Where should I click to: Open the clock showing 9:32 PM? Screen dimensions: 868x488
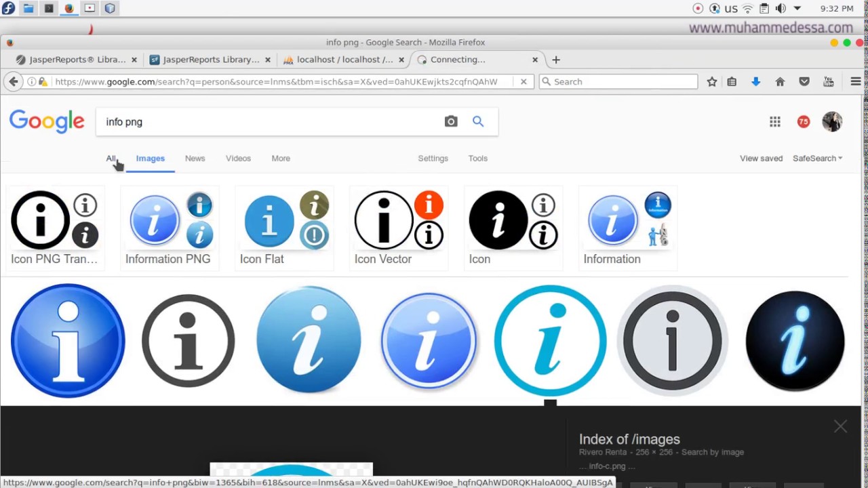pos(836,9)
